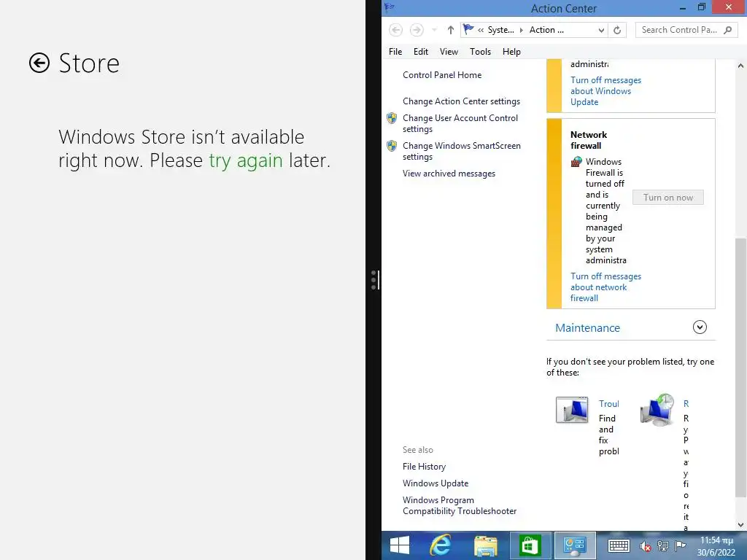The width and height of the screenshot is (747, 560).
Task: Open the Help menu
Action: [x=511, y=52]
